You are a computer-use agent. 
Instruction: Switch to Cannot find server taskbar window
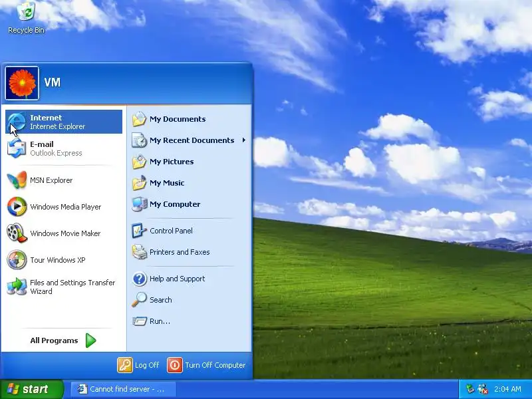pos(124,389)
